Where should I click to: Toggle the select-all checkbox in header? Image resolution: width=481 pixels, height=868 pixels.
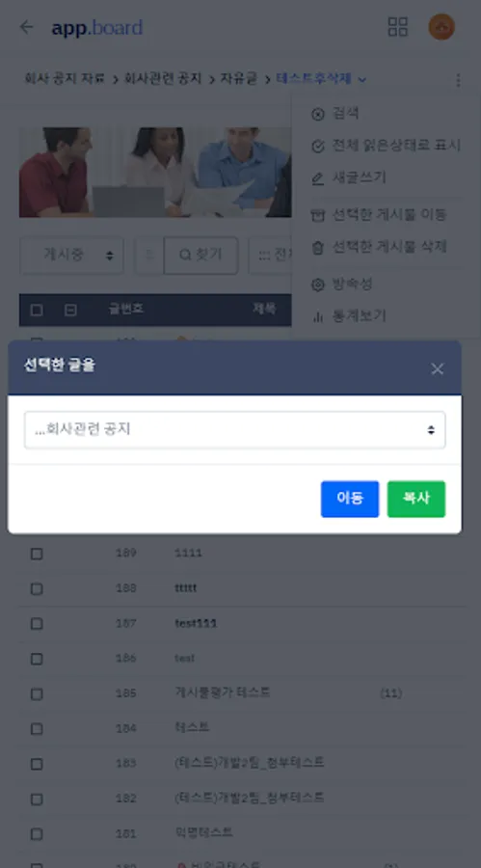[x=37, y=310]
